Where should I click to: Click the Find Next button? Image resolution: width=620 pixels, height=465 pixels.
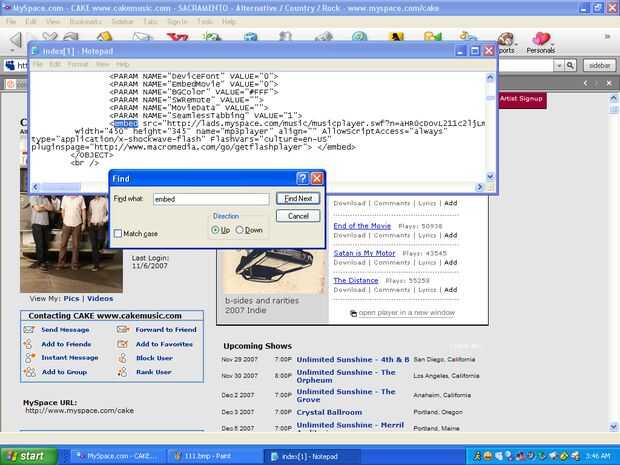(x=298, y=198)
